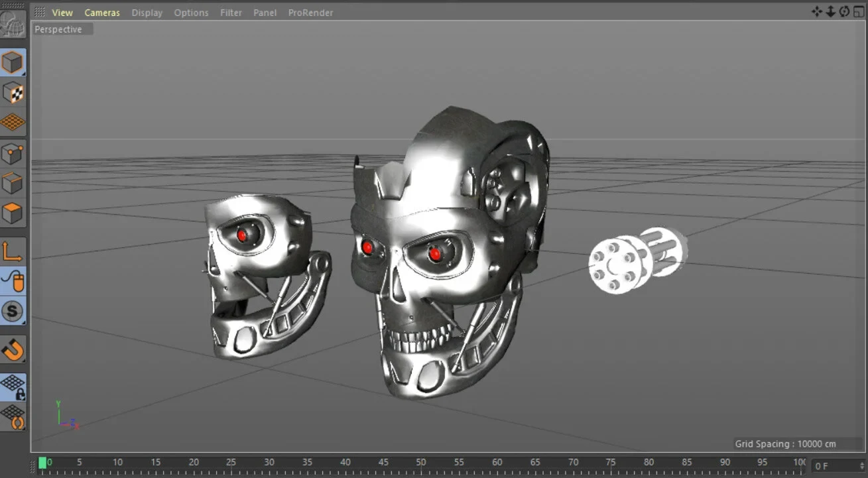
Task: Enable Edges mode
Action: 13,184
